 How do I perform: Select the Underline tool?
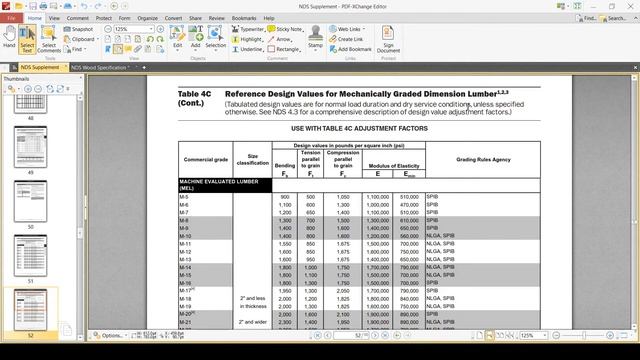[x=247, y=49]
